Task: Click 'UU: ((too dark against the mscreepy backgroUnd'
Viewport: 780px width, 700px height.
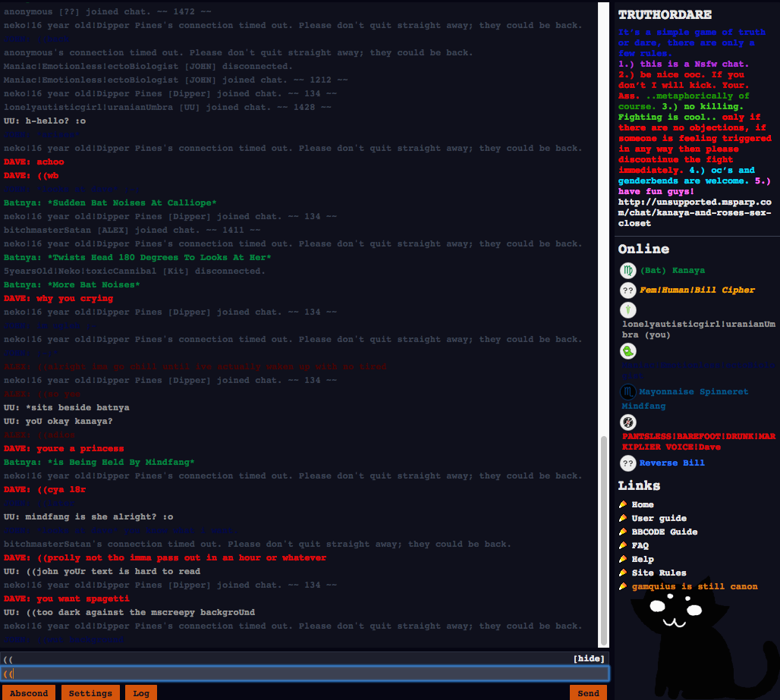Action: click(129, 613)
